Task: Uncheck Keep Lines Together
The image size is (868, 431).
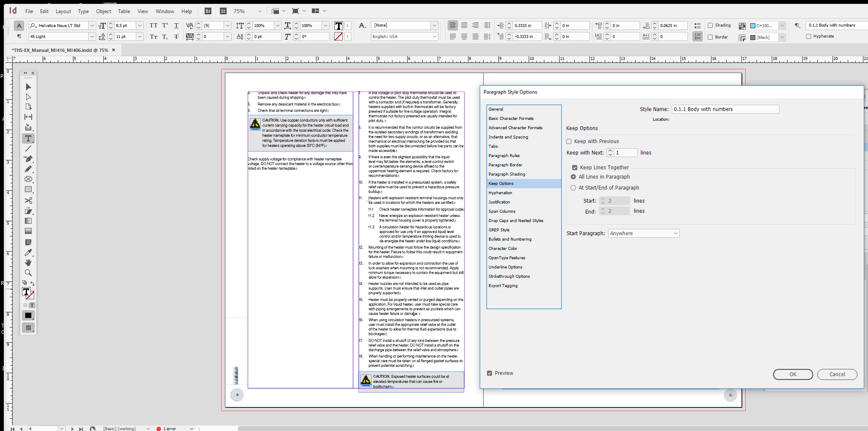Action: pos(575,168)
